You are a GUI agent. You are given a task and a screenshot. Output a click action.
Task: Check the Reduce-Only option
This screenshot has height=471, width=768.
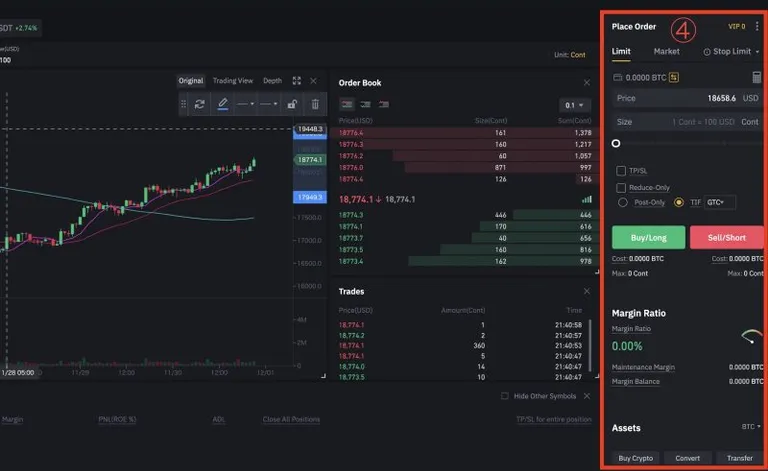(x=621, y=188)
